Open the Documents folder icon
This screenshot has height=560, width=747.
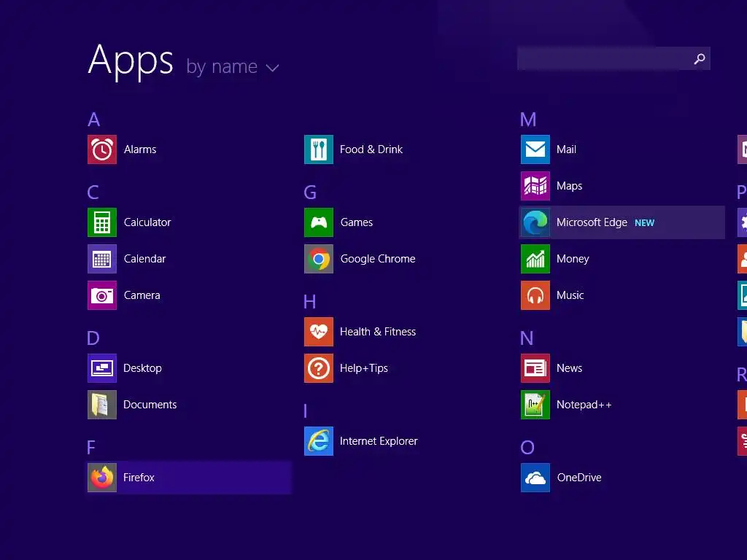pyautogui.click(x=102, y=405)
